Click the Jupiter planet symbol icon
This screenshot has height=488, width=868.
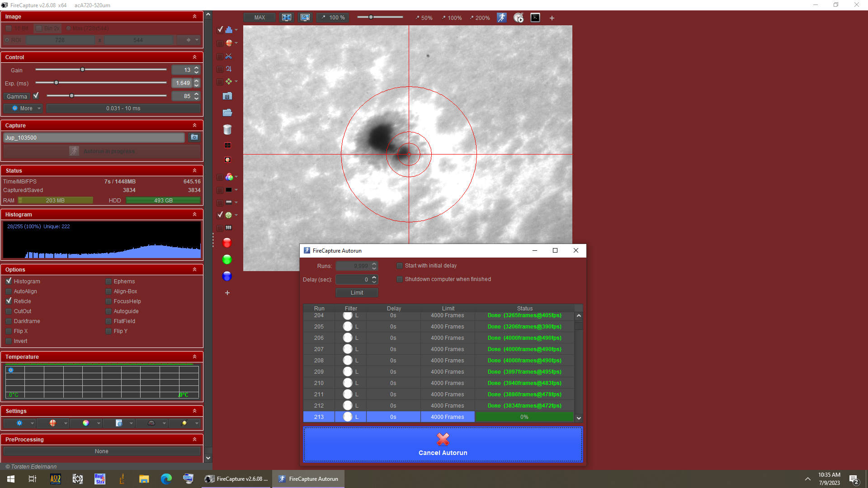(x=229, y=69)
